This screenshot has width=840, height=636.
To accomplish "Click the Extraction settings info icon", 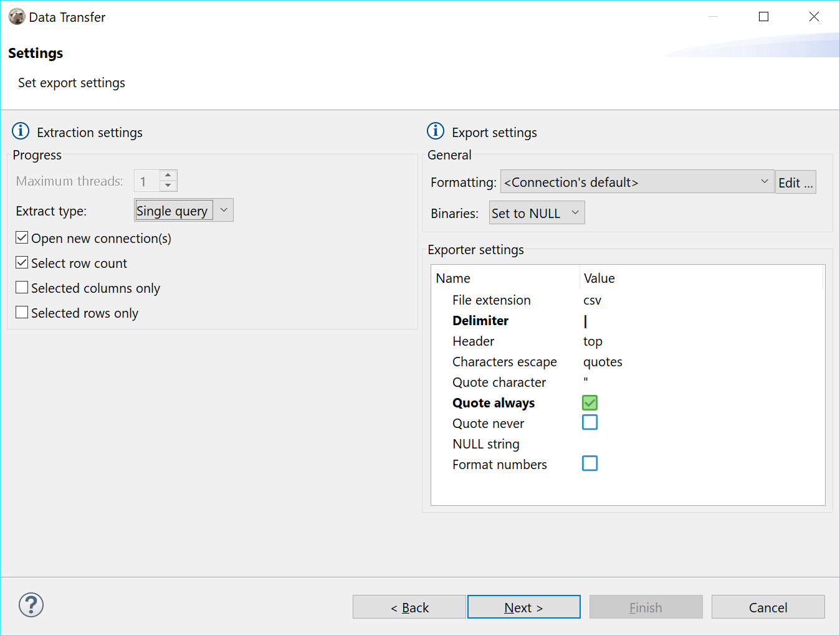I will (21, 131).
